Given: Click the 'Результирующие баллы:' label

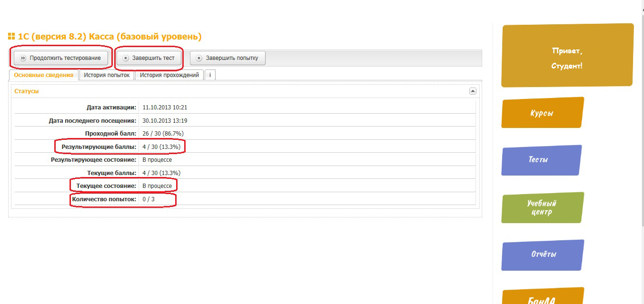Looking at the screenshot, I should click(99, 147).
